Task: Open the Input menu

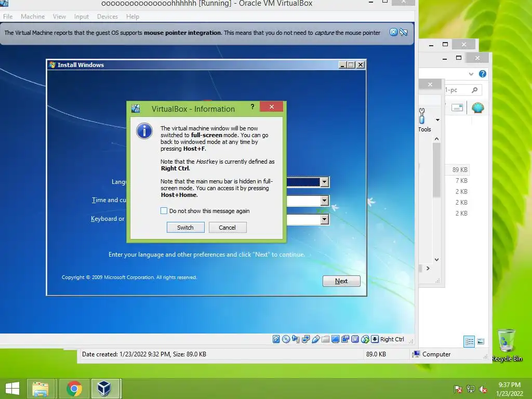Action: (82, 16)
